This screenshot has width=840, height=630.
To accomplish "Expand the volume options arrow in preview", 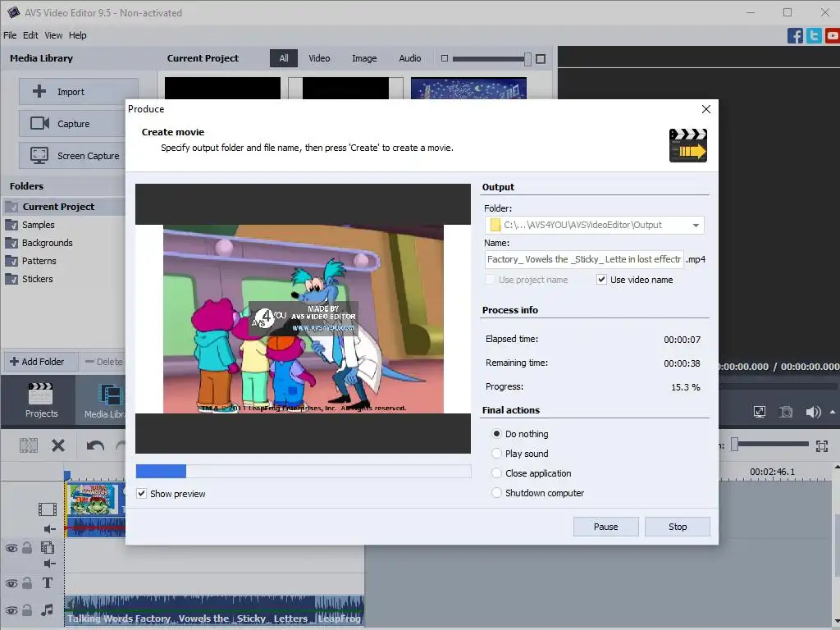I will click(x=833, y=412).
